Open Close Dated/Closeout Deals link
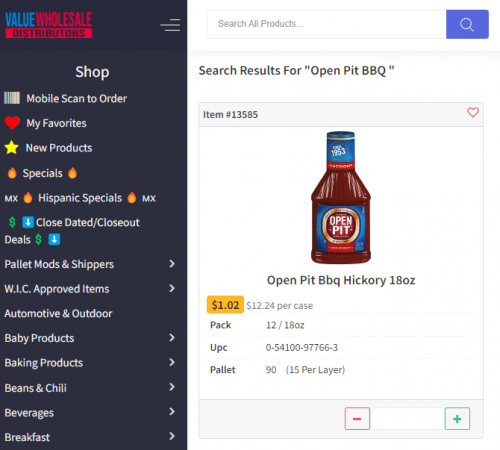This screenshot has height=450, width=500. point(73,231)
